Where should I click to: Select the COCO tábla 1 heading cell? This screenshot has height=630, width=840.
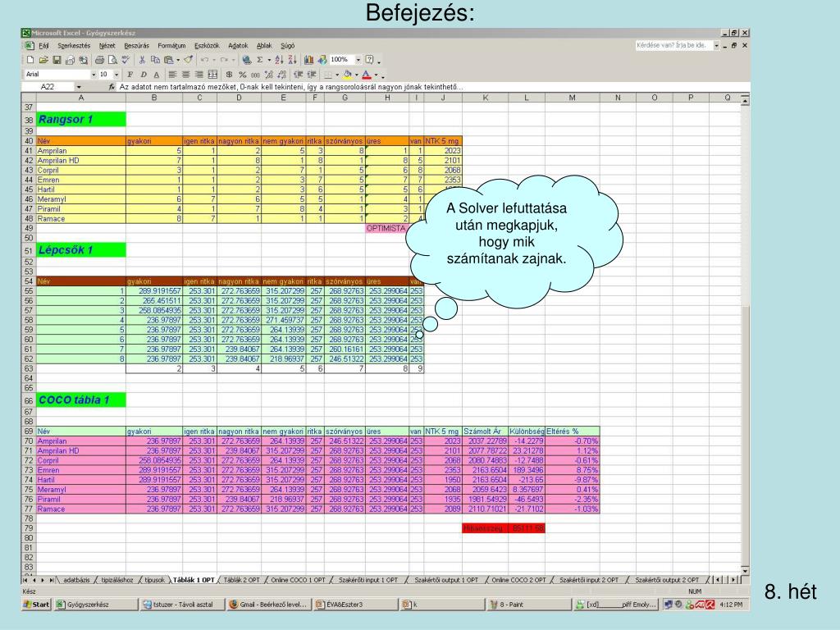[81, 400]
